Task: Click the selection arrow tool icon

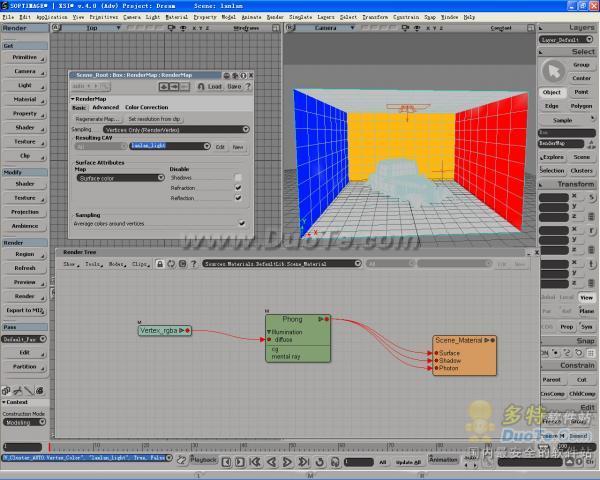Action: pos(552,71)
